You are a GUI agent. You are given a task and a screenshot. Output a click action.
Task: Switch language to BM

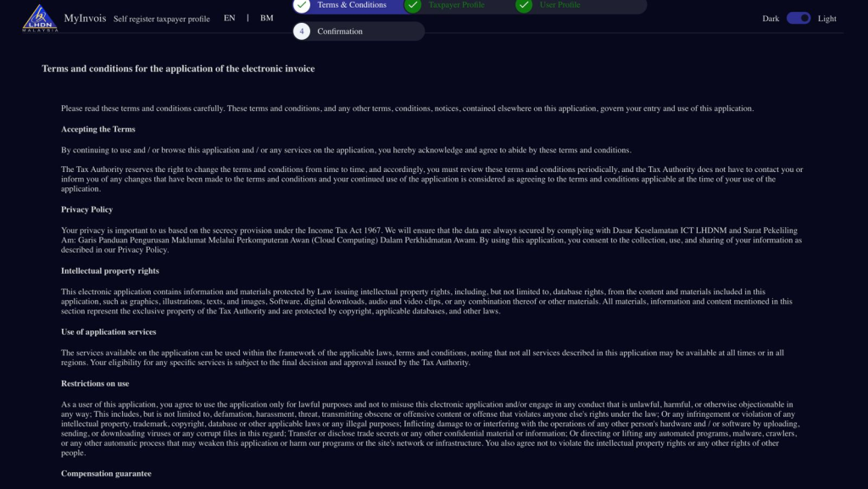click(267, 18)
